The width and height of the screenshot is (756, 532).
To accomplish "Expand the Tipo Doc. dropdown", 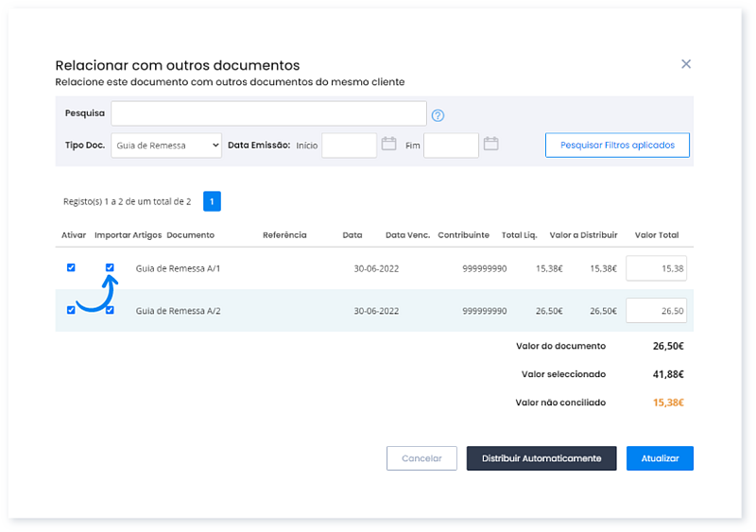I will (166, 146).
